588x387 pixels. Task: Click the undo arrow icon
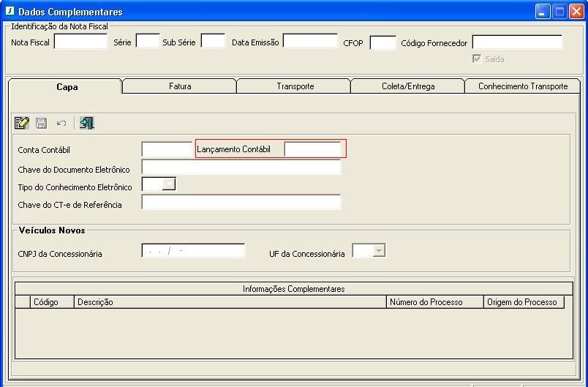click(x=61, y=124)
